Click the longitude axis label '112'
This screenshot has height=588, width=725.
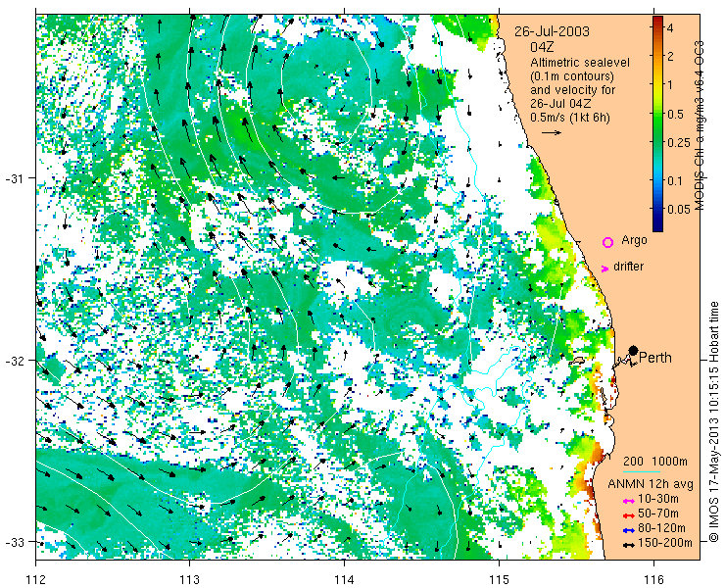coord(35,579)
